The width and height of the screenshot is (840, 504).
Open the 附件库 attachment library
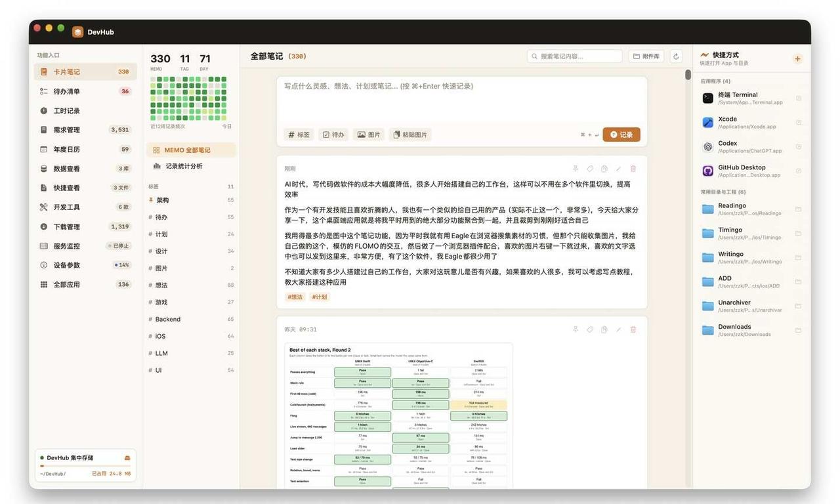click(x=646, y=56)
